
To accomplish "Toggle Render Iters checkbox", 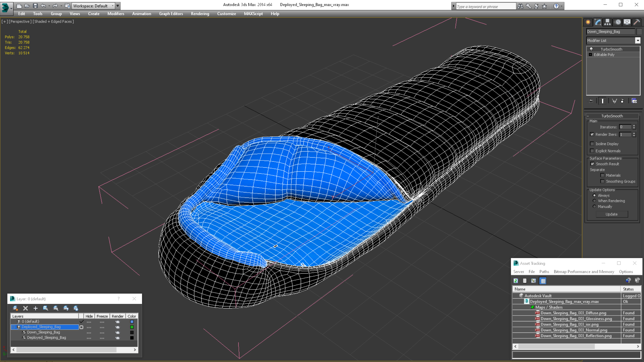I will (x=592, y=134).
